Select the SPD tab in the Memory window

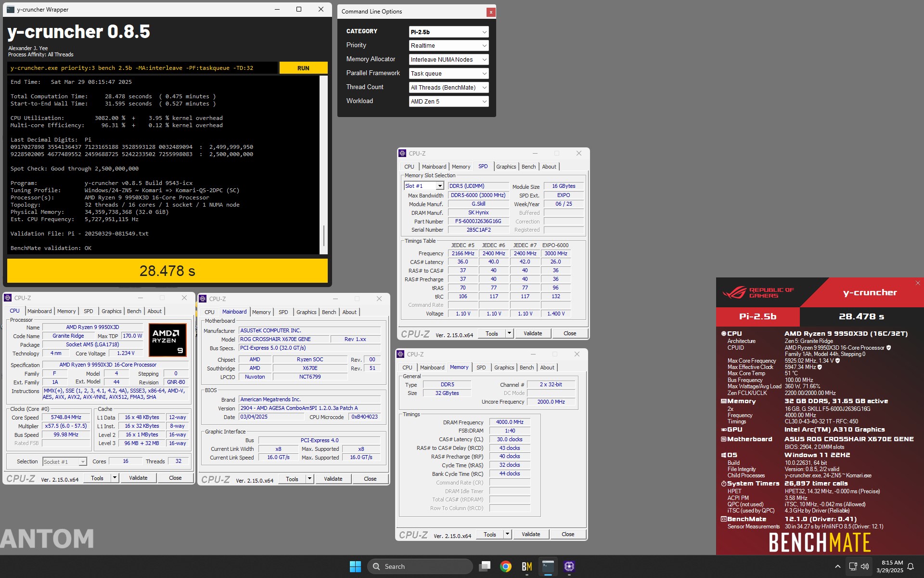481,368
